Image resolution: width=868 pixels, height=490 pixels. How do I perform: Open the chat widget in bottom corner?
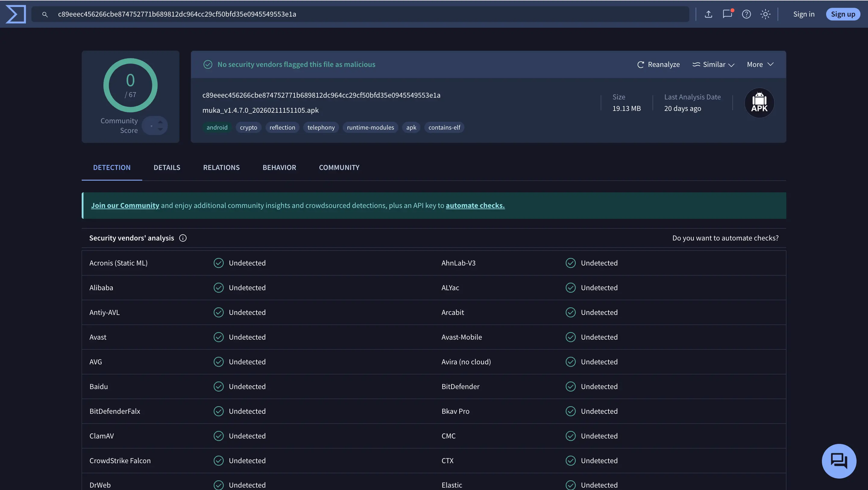(x=839, y=461)
